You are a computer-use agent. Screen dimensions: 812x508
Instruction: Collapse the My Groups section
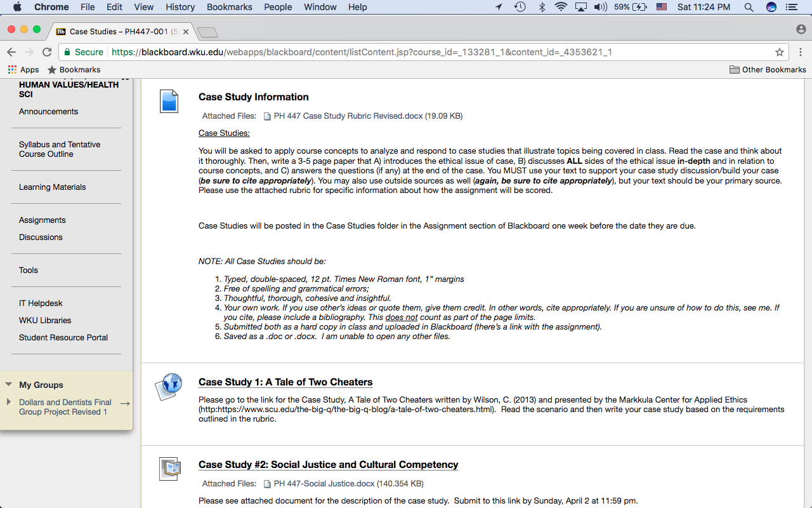click(x=9, y=385)
